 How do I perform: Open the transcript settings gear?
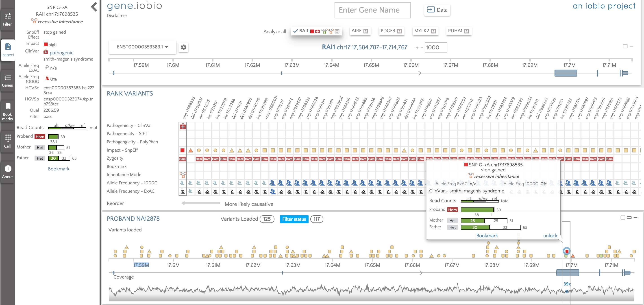click(183, 47)
